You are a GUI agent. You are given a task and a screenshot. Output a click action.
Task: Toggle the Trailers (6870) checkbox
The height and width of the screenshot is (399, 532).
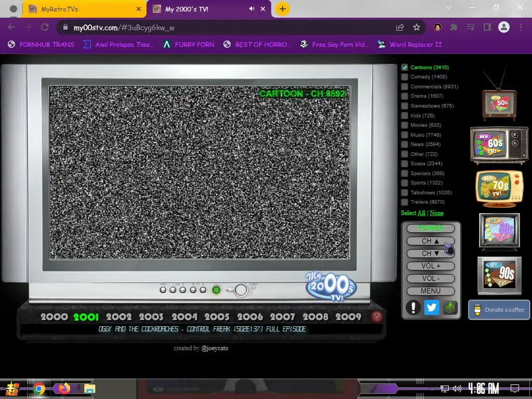404,202
